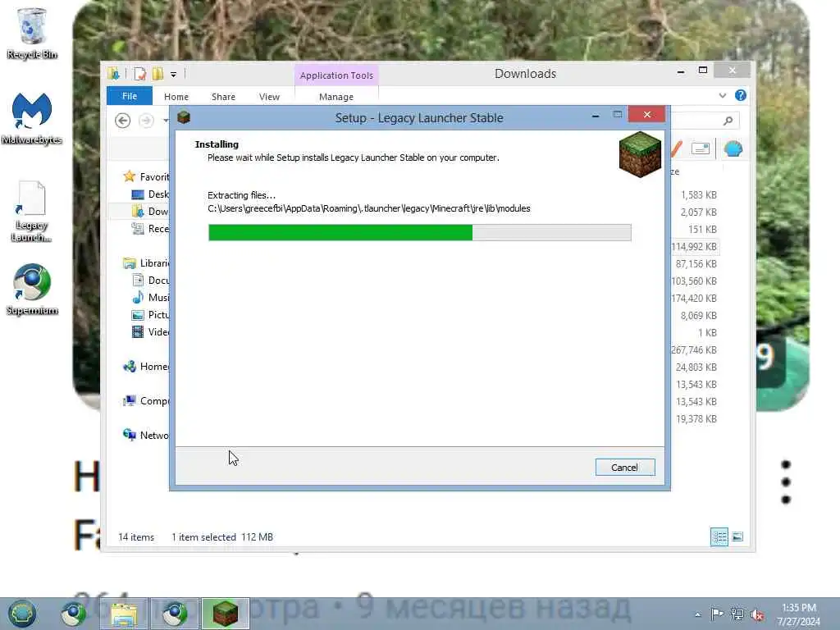
Task: Select Computer in navigation pane
Action: [146, 400]
